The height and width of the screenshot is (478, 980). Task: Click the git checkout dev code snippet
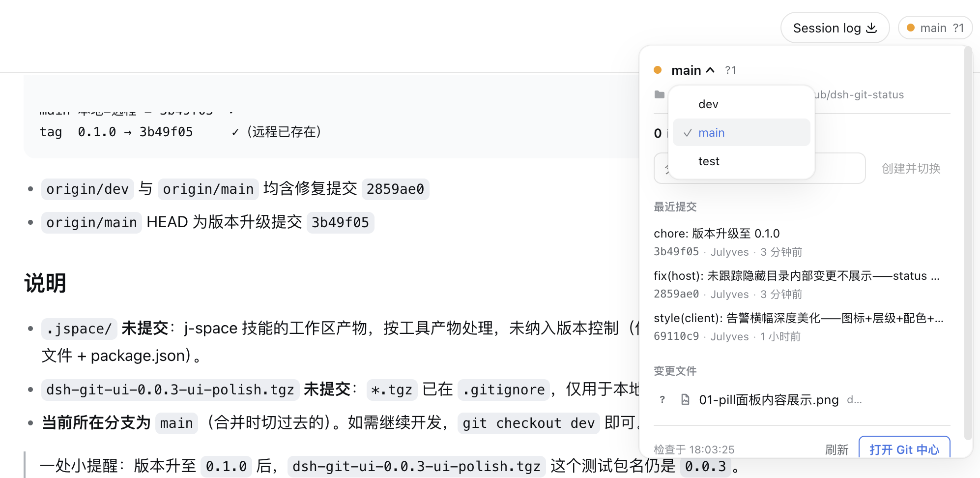click(529, 423)
